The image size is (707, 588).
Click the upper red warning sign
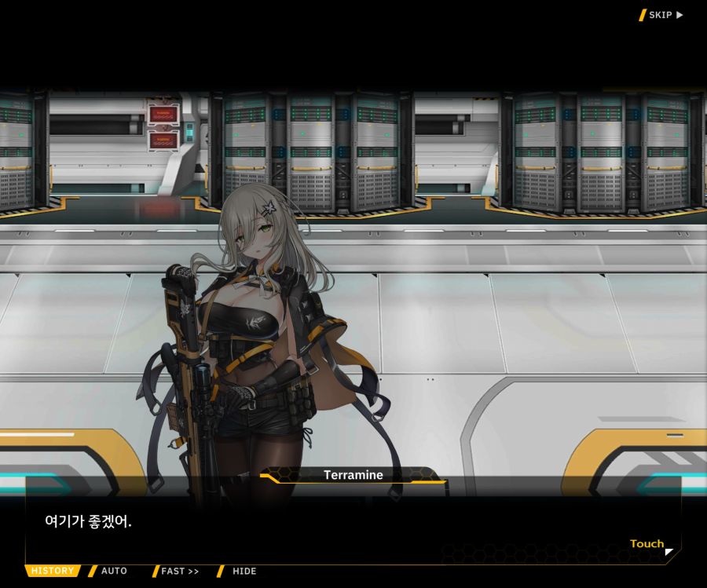164,115
